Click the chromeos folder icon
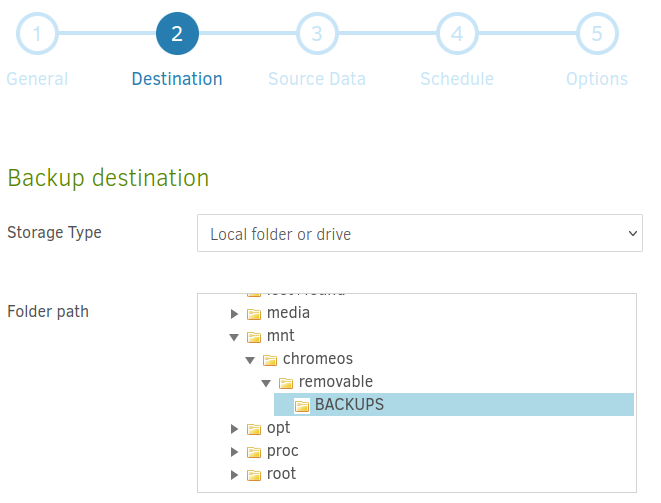The image size is (661, 503). pos(270,360)
